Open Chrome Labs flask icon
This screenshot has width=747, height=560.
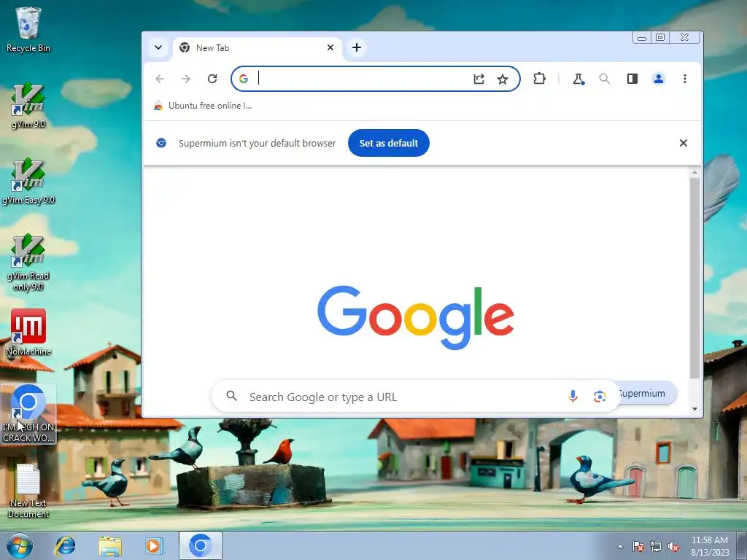(578, 79)
